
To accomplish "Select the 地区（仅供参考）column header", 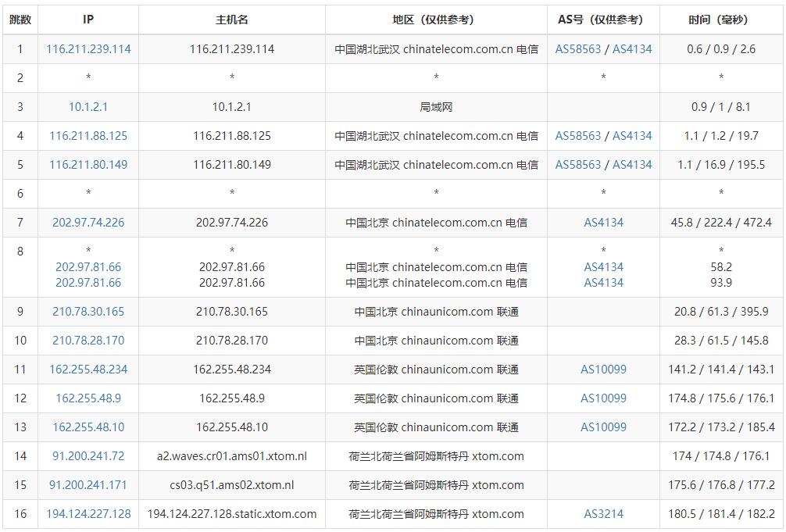I will 436,20.
